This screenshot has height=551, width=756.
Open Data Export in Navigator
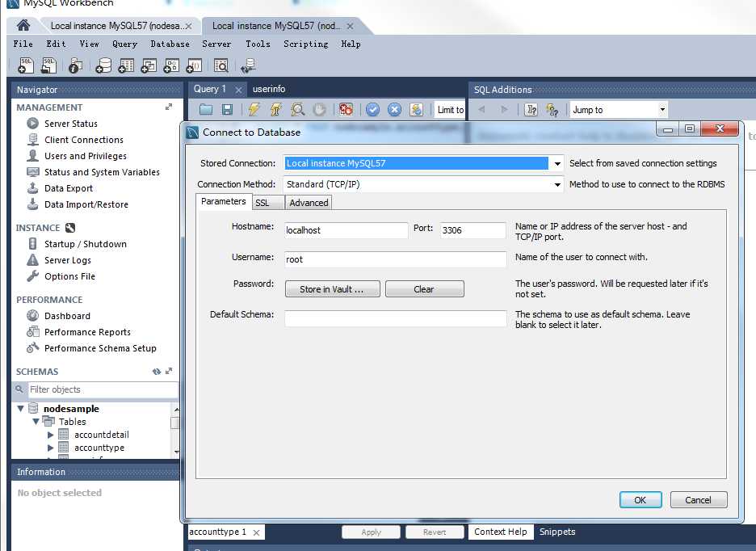(x=69, y=188)
